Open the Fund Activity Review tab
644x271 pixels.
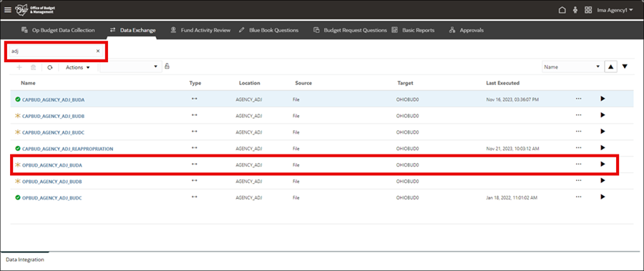(200, 30)
